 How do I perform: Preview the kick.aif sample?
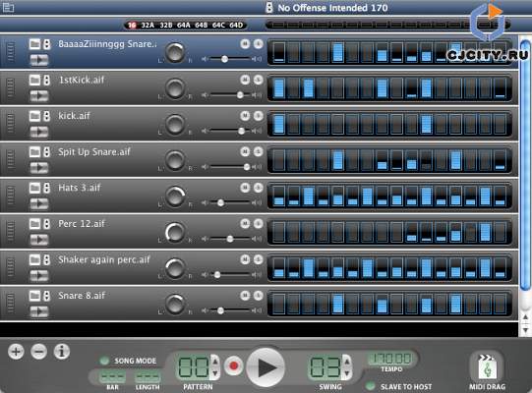coord(39,132)
